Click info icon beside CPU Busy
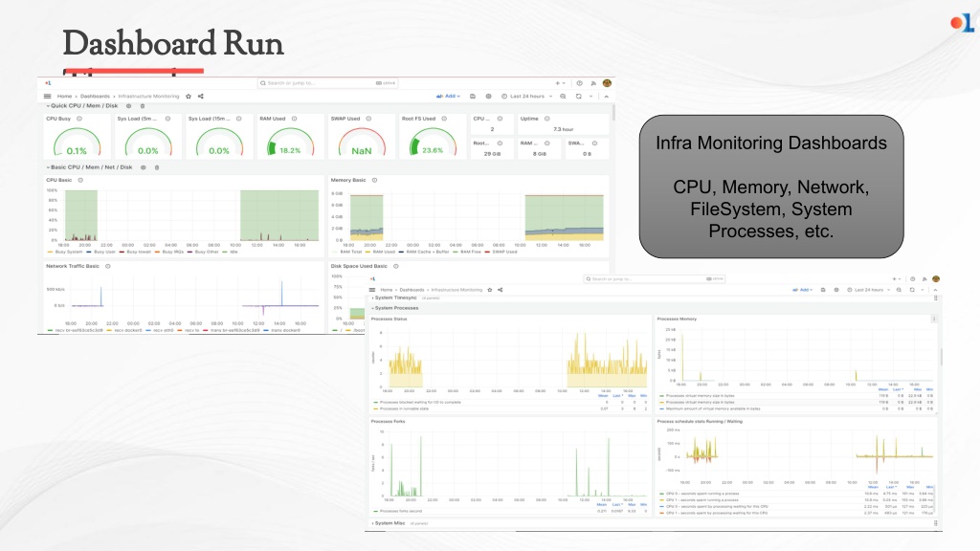 point(79,119)
